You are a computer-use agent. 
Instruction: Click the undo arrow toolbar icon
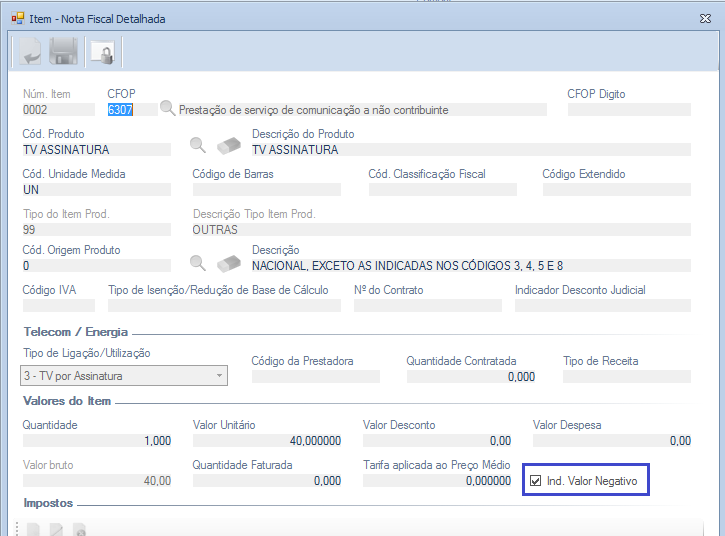tap(29, 52)
